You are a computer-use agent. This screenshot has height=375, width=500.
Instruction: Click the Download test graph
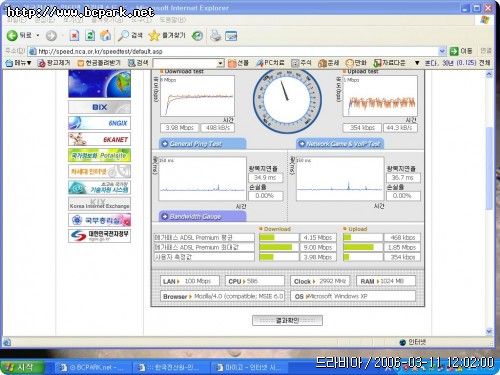click(197, 96)
